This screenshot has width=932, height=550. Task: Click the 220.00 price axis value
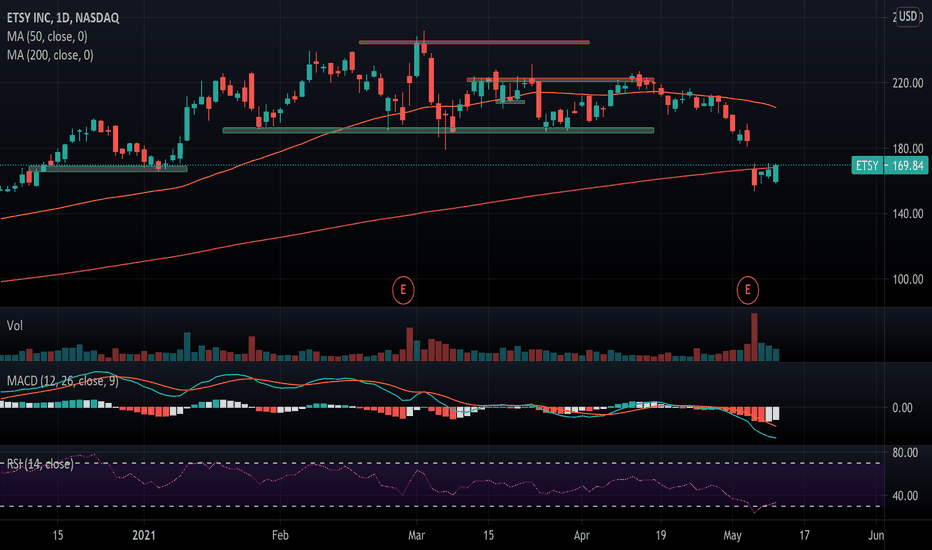point(908,83)
